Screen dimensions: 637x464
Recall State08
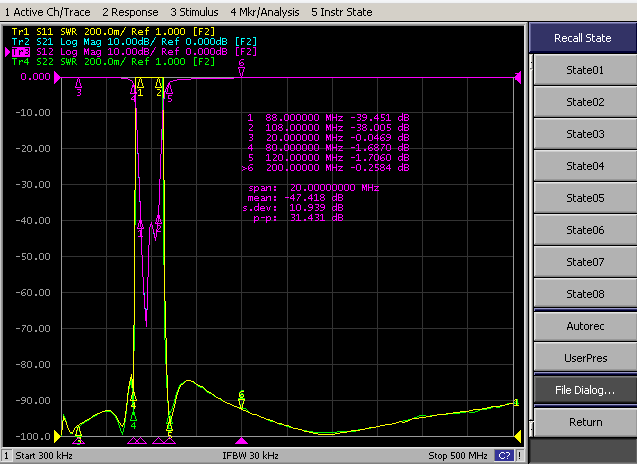pyautogui.click(x=585, y=294)
